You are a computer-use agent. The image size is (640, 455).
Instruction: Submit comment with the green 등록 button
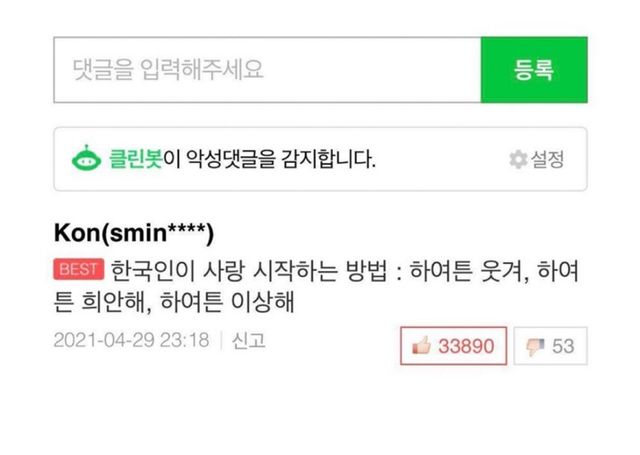point(534,70)
